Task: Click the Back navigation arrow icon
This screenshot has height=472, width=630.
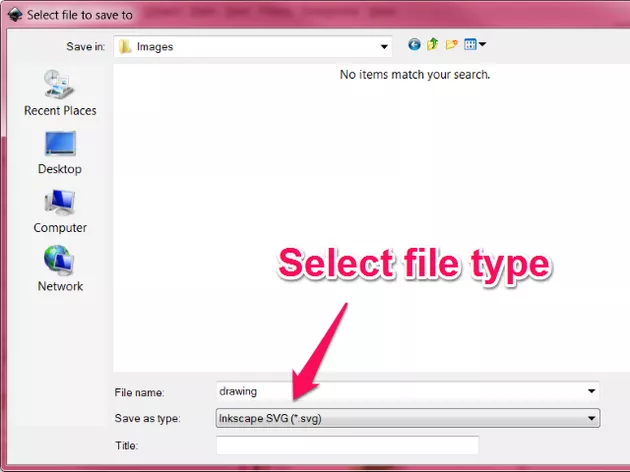Action: coord(415,45)
